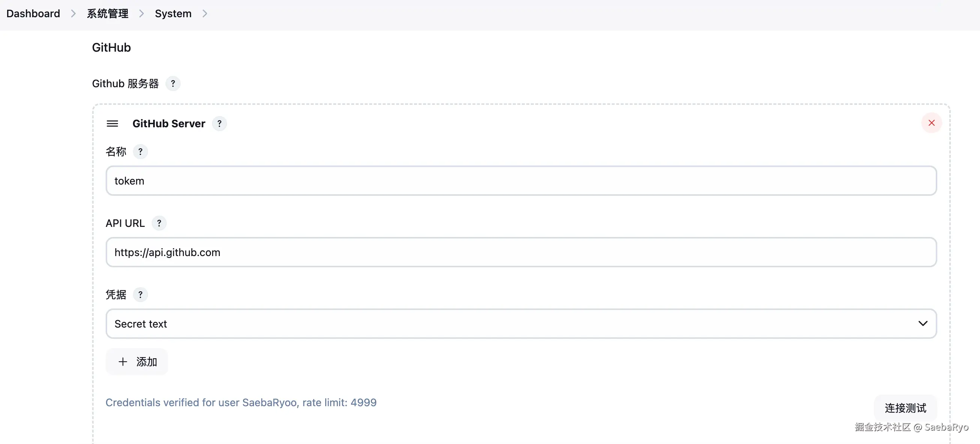Screen dimensions: 980x444
Task: Click the Github 服务器 help icon
Action: [173, 83]
